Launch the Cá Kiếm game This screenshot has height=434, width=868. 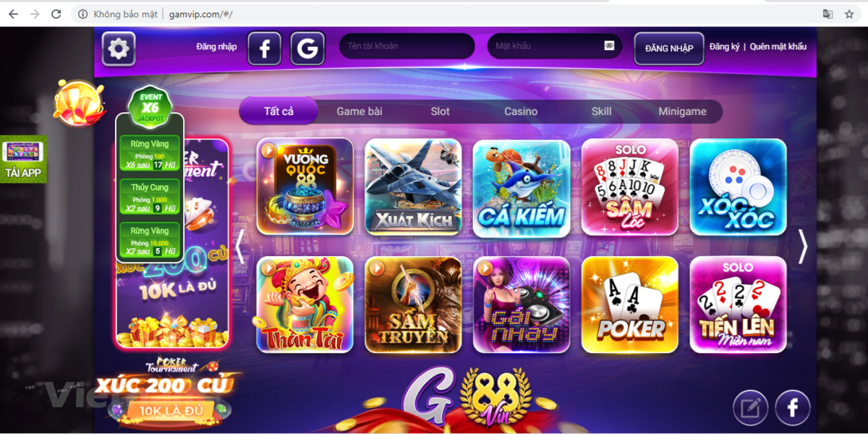point(522,187)
